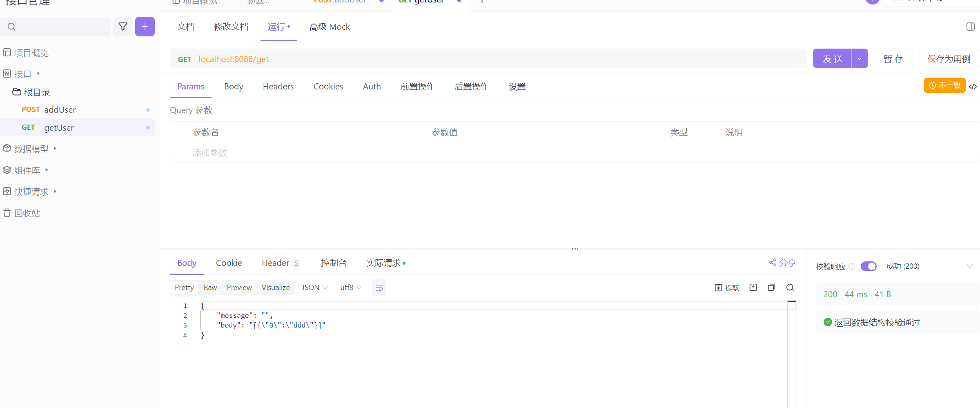This screenshot has width=980, height=408.
Task: Copy the response body with the copy icon
Action: pyautogui.click(x=771, y=288)
